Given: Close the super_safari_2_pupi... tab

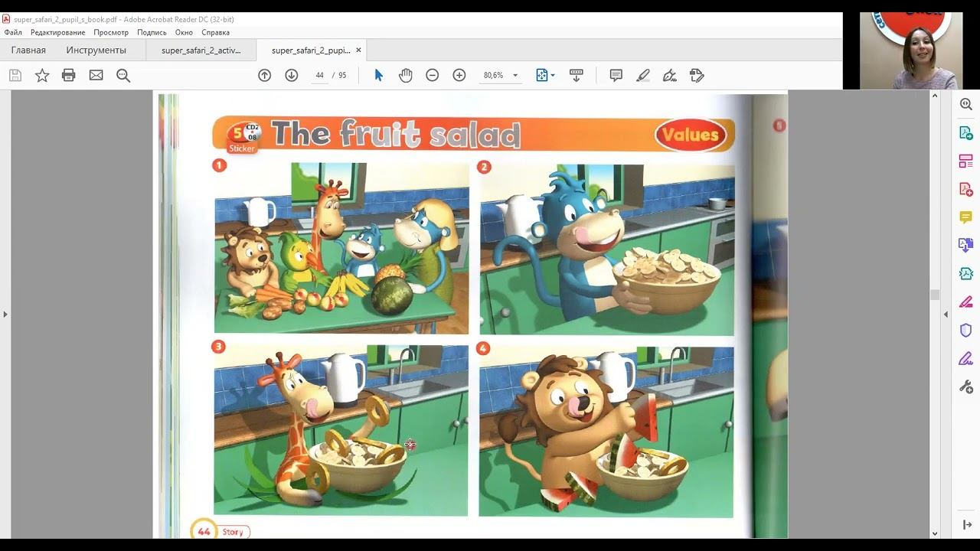Looking at the screenshot, I should point(358,51).
